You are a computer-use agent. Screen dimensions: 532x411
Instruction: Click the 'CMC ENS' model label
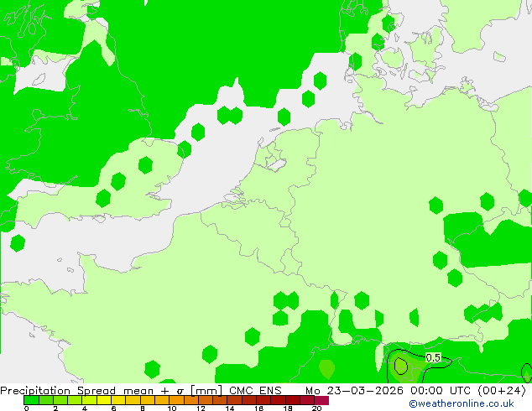point(255,391)
